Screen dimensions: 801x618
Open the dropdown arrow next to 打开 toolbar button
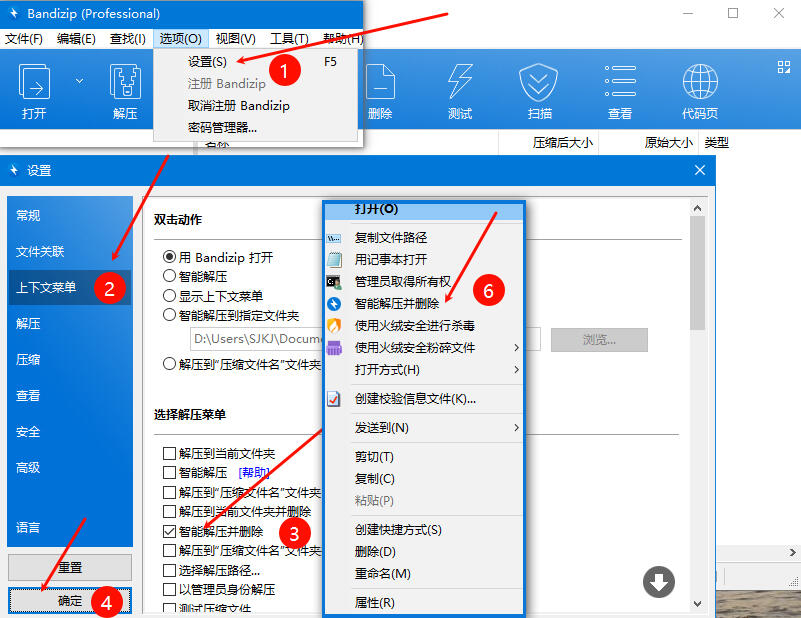(79, 81)
